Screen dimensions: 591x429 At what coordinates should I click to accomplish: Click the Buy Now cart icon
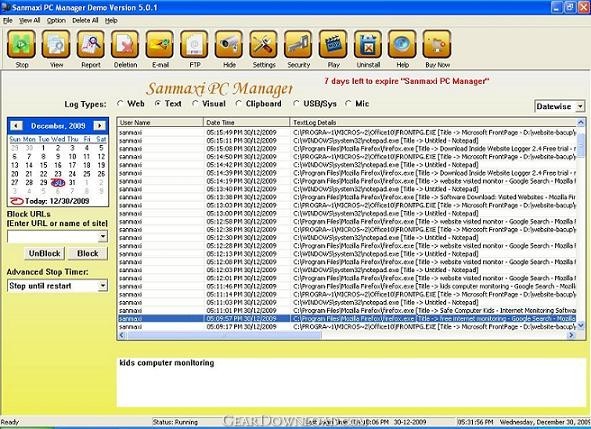point(437,44)
